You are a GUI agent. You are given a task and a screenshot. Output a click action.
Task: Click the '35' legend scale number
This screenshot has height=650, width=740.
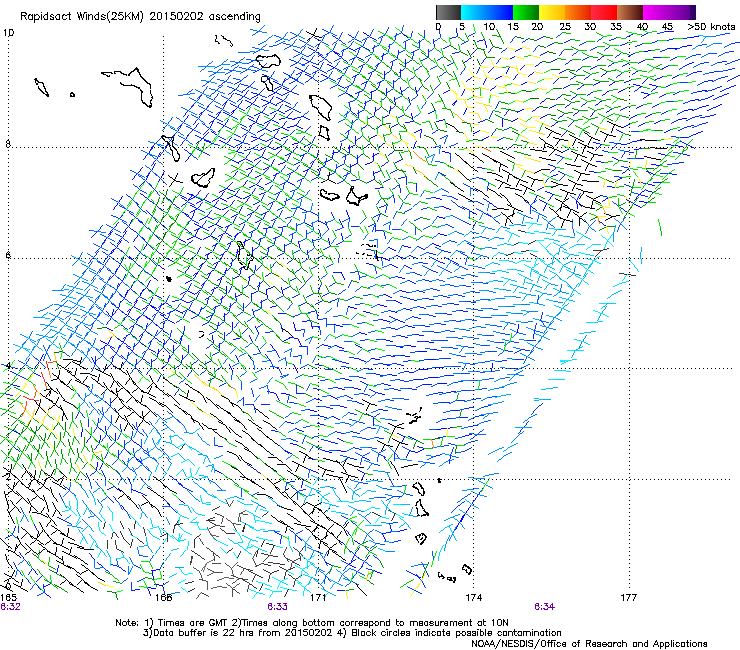click(616, 26)
